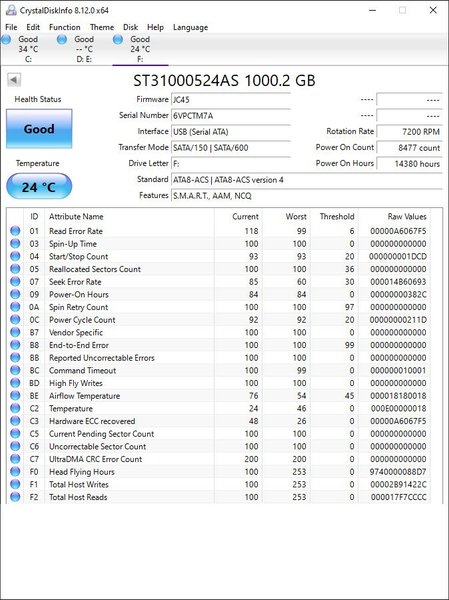The height and width of the screenshot is (600, 449).
Task: Click the Reallocated Sectors Count status icon
Action: point(15,269)
